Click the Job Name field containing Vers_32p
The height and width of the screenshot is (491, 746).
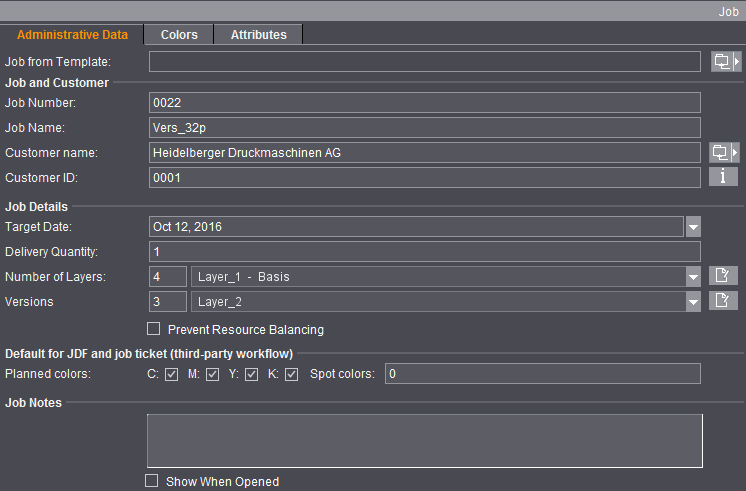[425, 127]
